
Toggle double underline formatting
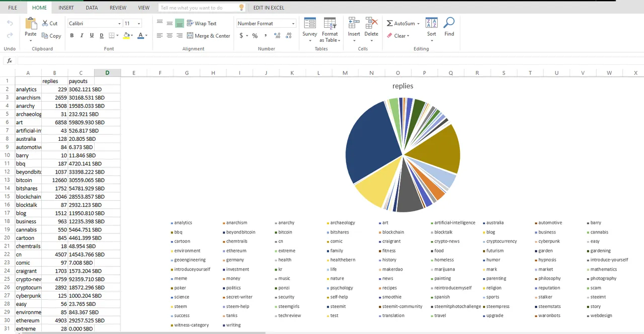pyautogui.click(x=102, y=36)
